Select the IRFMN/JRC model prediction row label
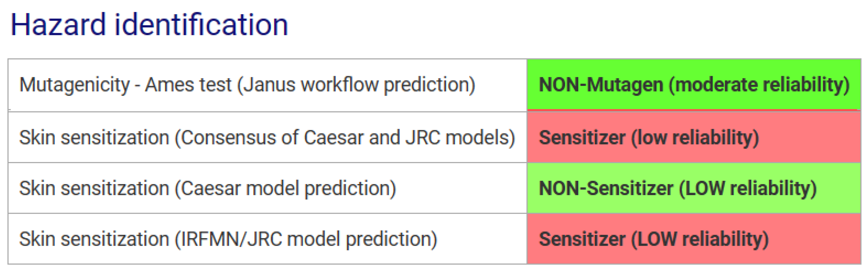The width and height of the screenshot is (868, 274). (x=228, y=239)
